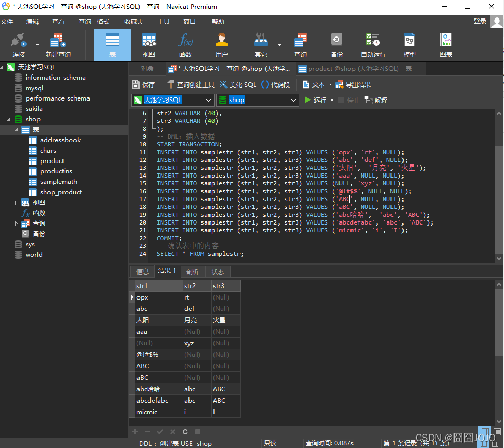Collapse the 表 tables tree node

[x=16, y=130]
